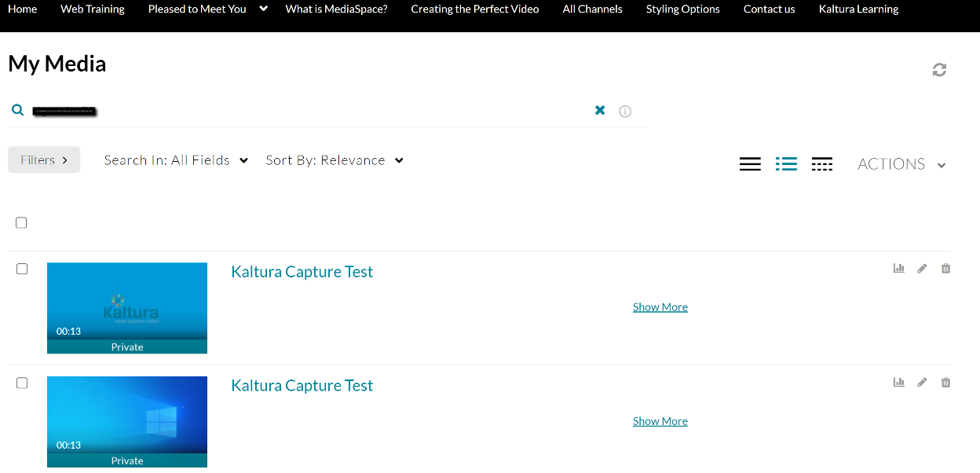Delete second Kaltura Capture Test entry

tap(945, 382)
